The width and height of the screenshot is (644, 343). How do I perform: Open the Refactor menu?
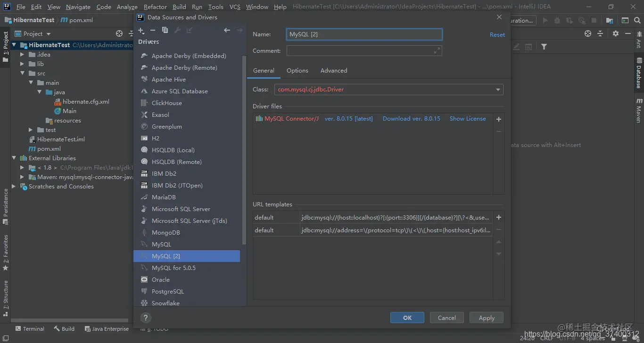(155, 7)
